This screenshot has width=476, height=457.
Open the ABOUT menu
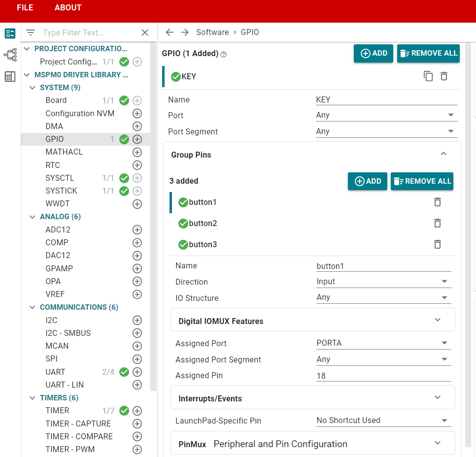click(x=68, y=7)
